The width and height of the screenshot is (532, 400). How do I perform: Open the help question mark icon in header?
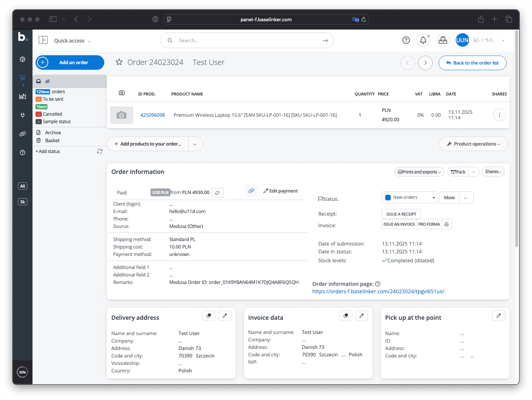406,40
